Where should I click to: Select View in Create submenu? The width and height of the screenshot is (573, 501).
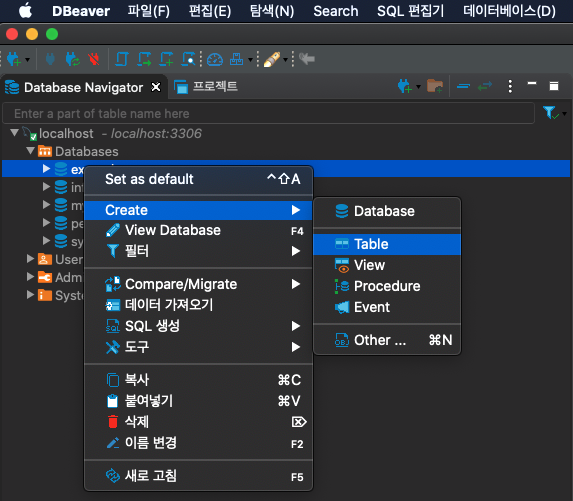tap(387, 265)
